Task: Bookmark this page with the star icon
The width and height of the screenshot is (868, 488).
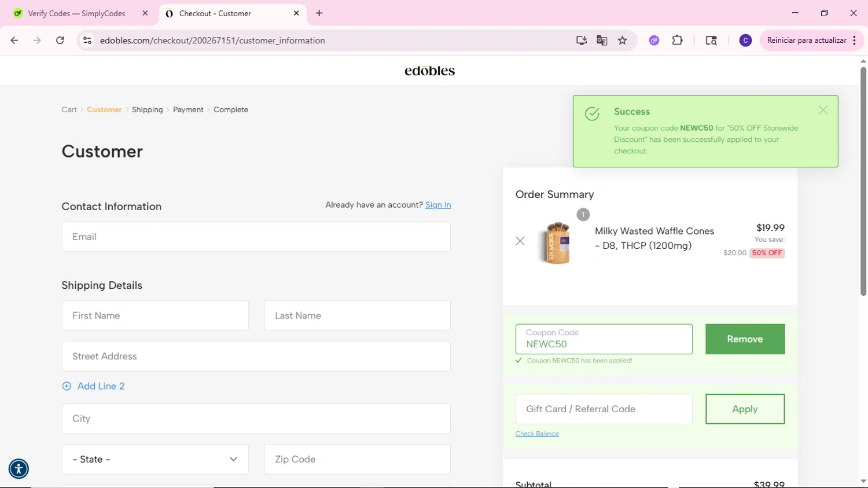Action: [x=623, y=41]
